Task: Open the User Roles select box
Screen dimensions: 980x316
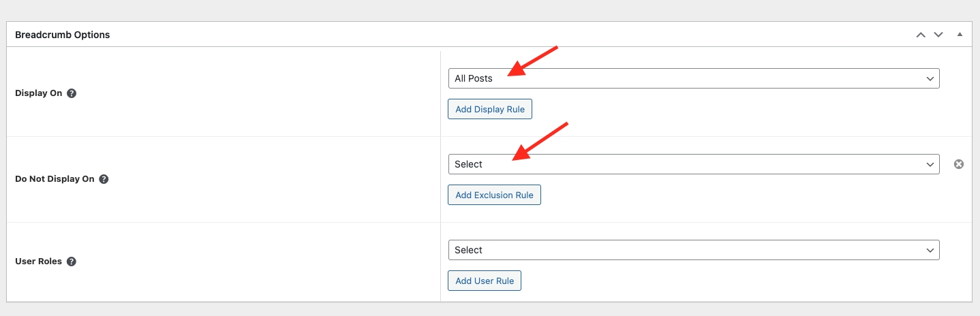Action: coord(693,250)
